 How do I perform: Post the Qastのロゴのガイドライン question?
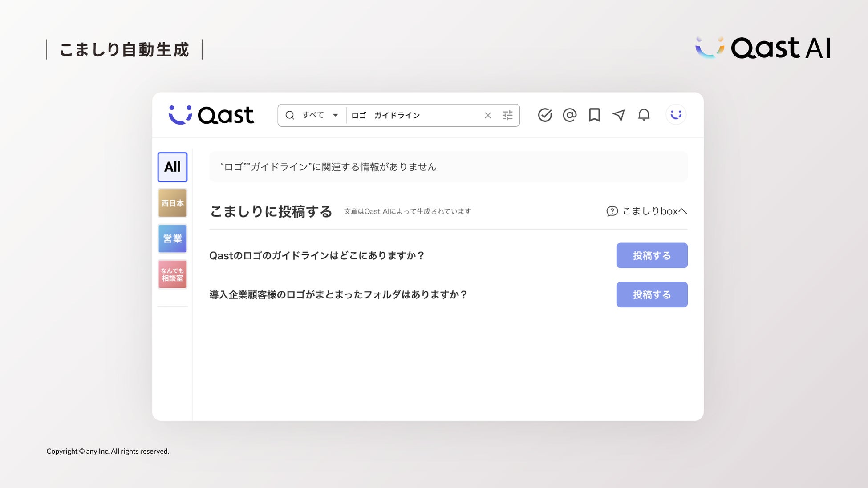point(652,255)
